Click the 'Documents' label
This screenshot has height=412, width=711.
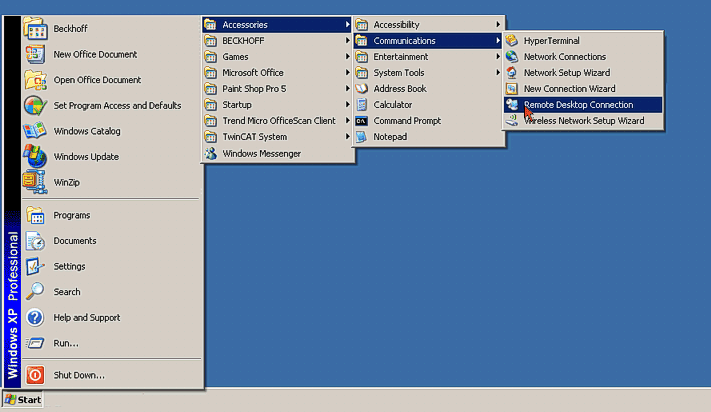(75, 241)
